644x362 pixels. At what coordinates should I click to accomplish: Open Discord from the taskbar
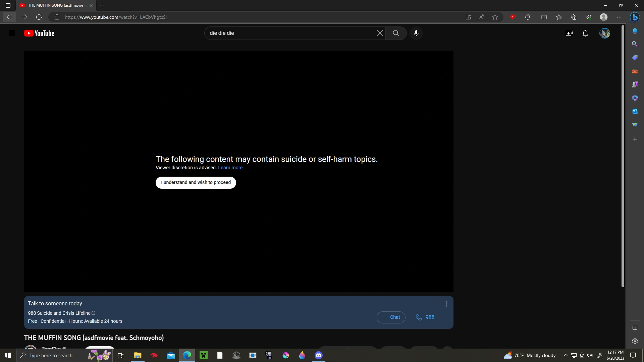[x=318, y=355]
